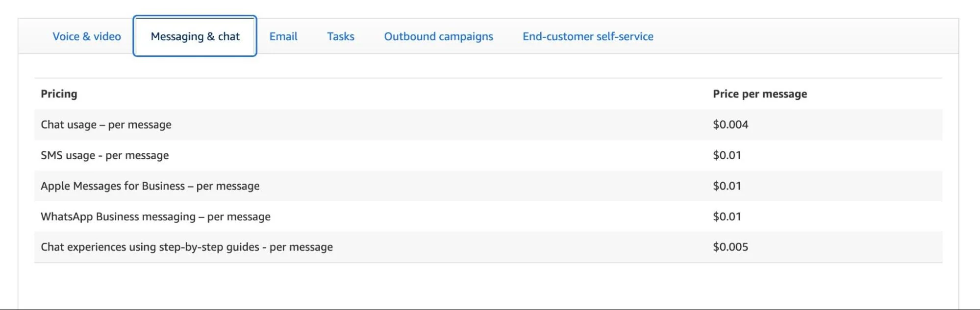Image resolution: width=980 pixels, height=310 pixels.
Task: Click the SMS usage $0.01 price
Action: [727, 156]
